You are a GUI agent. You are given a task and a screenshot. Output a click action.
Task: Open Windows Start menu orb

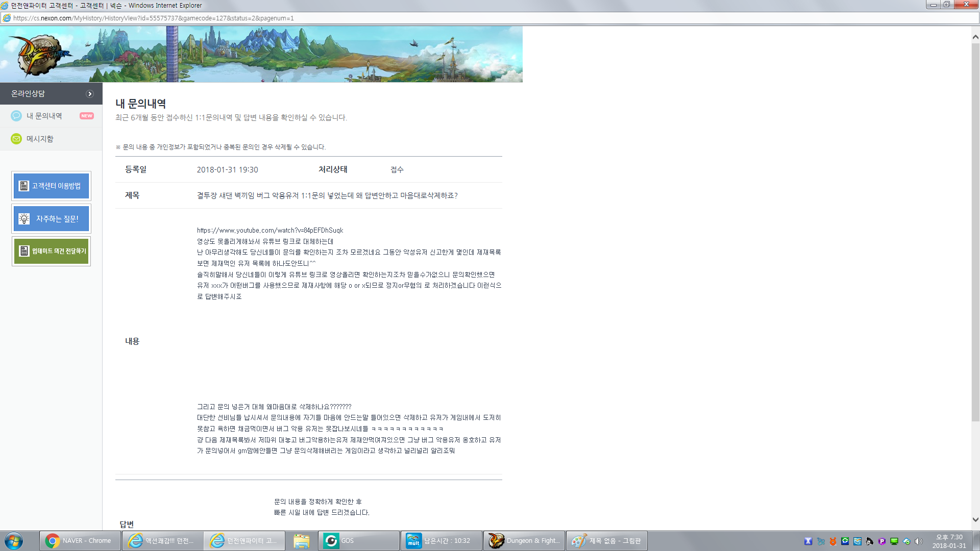click(14, 541)
